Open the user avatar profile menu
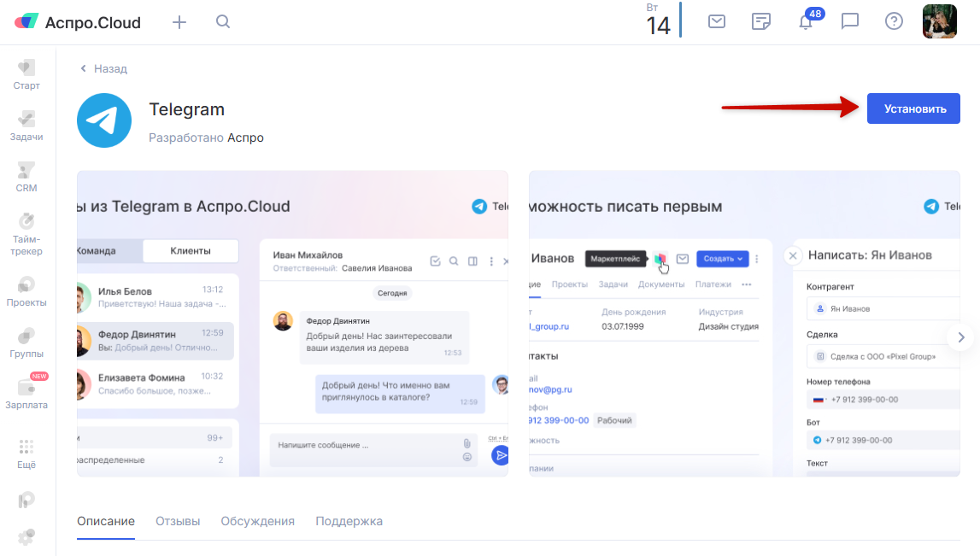 [x=939, y=22]
